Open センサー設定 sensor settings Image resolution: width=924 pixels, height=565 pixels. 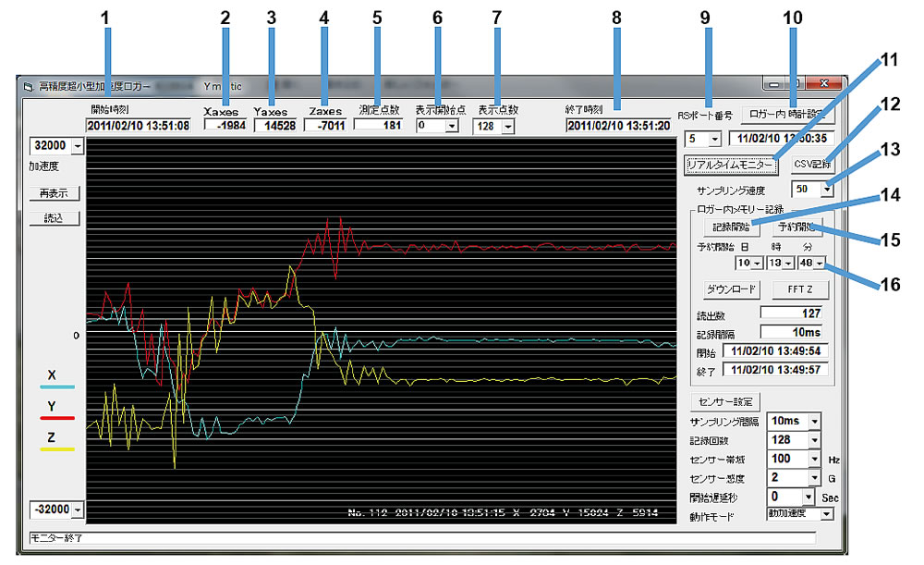coord(724,402)
